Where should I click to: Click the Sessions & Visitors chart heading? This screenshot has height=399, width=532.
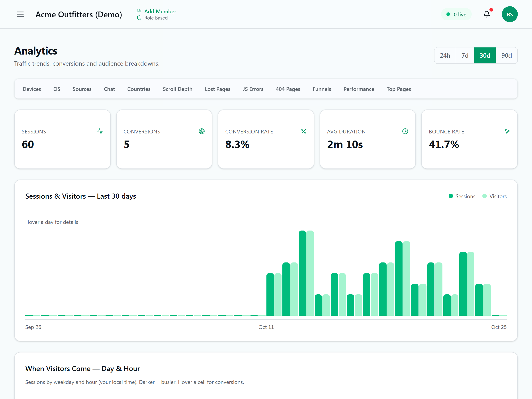[80, 196]
